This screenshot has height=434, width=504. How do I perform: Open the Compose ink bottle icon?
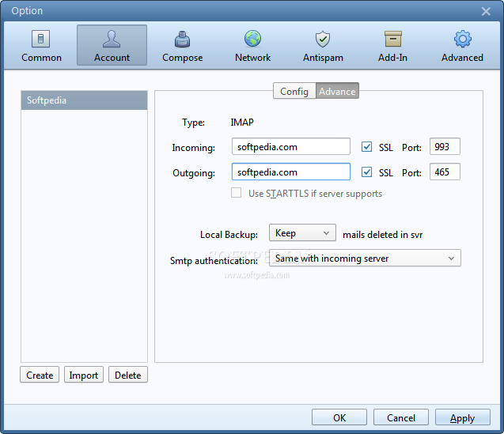tap(182, 39)
